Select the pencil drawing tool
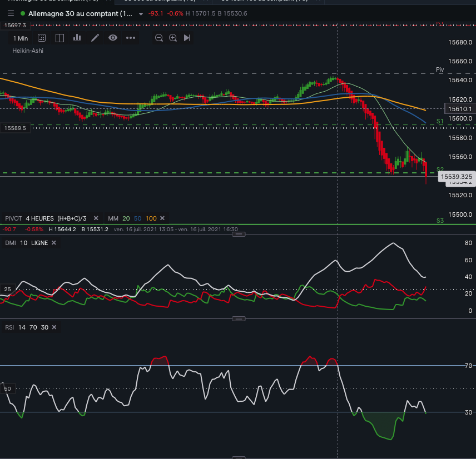This screenshot has height=459, width=476. click(x=95, y=38)
